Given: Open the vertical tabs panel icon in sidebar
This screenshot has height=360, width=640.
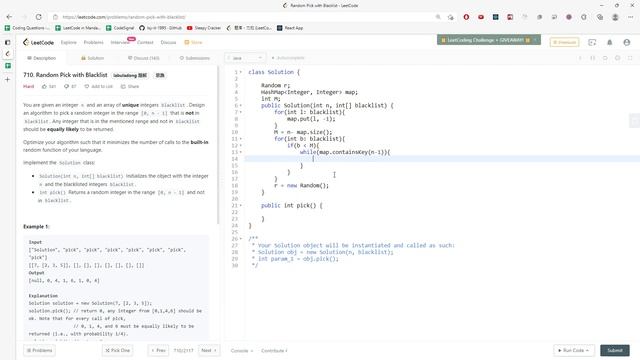Looking at the screenshot, I should point(8,42).
